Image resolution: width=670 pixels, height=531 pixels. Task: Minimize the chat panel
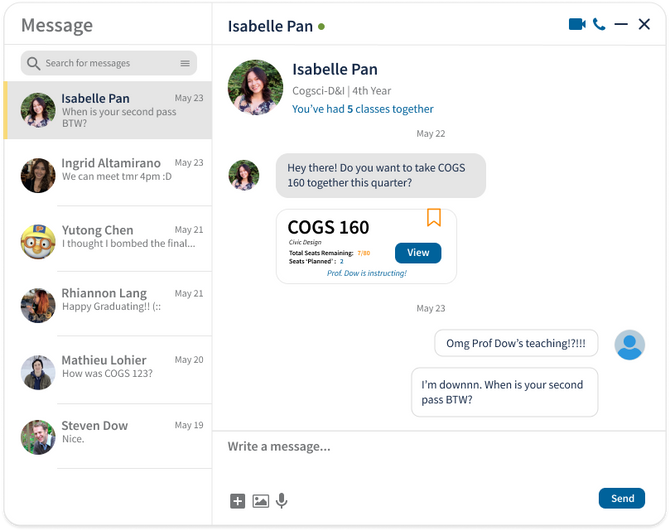coord(621,24)
